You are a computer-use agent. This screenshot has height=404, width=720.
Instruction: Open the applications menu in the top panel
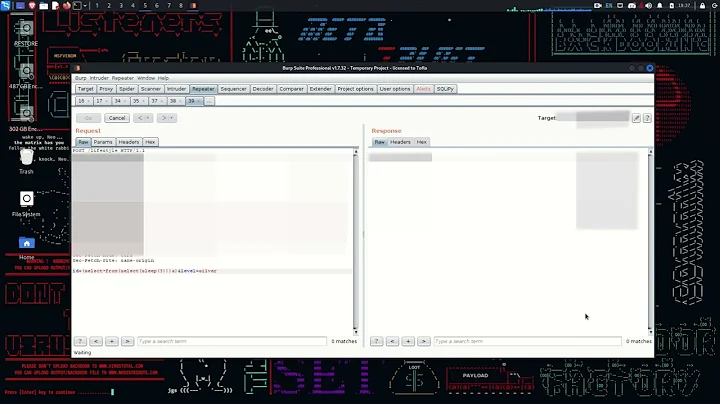[x=6, y=6]
